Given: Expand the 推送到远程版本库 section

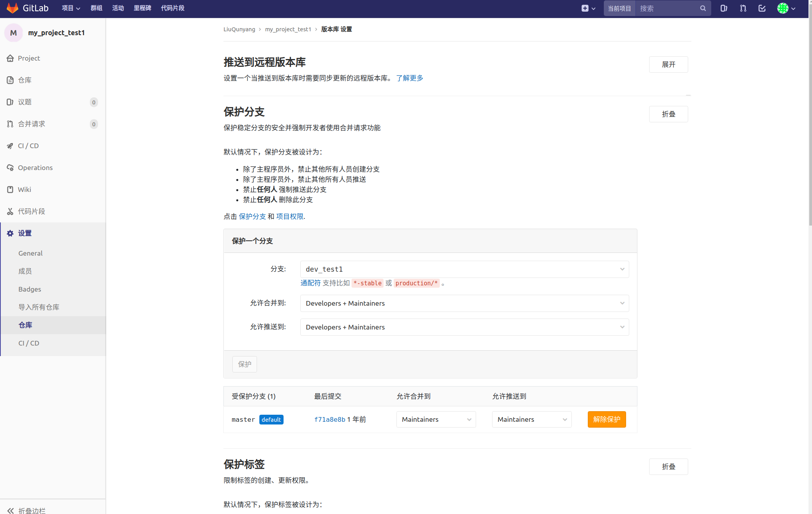Looking at the screenshot, I should tap(668, 64).
